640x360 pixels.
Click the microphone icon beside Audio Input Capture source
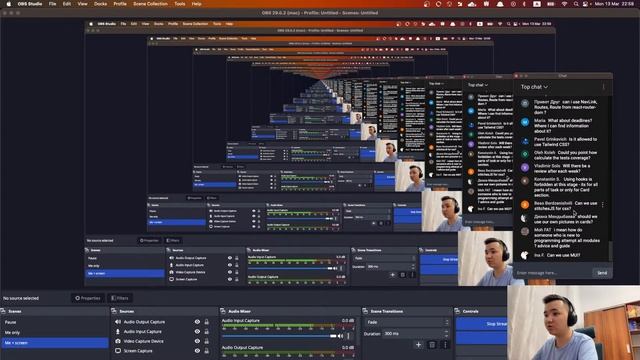[118, 331]
